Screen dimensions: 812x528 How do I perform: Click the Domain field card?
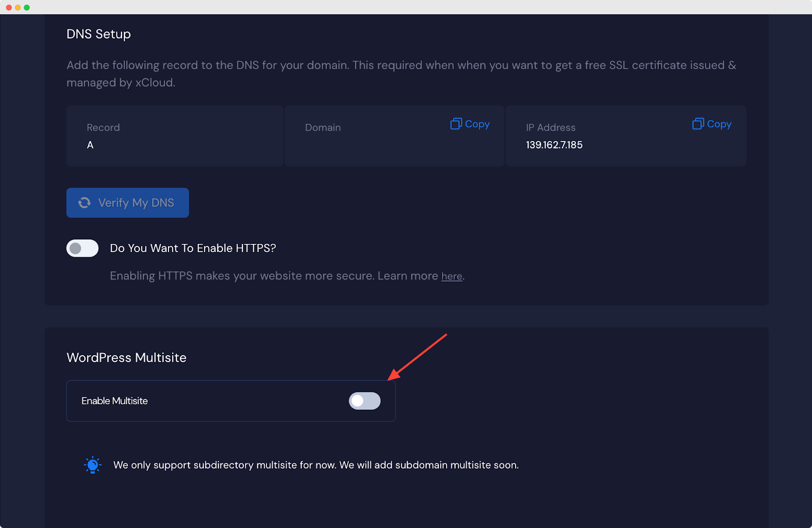355,136
